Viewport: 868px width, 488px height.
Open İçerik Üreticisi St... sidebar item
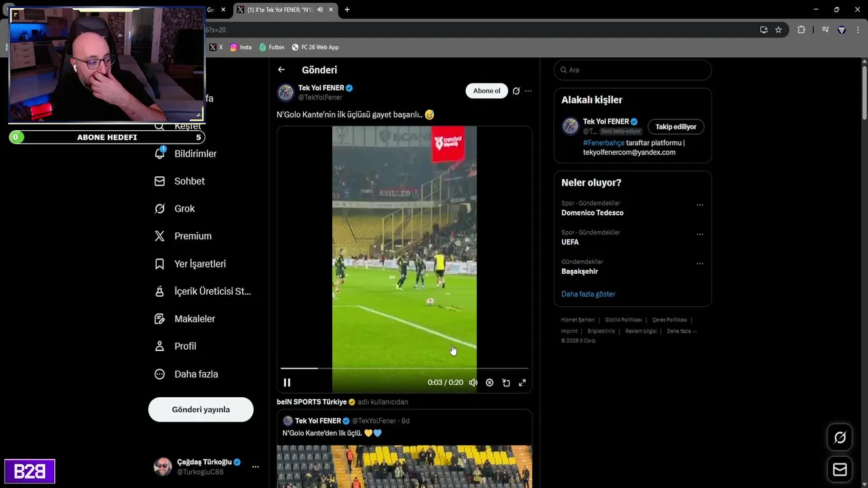click(x=203, y=291)
